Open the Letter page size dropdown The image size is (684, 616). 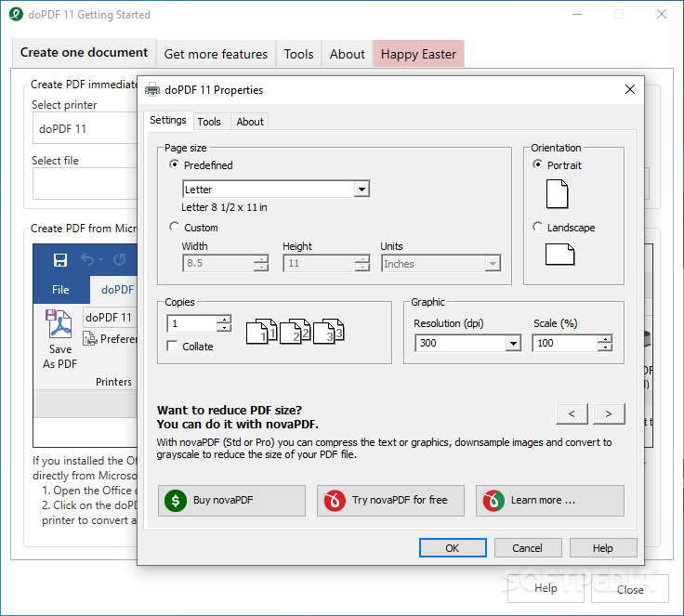(362, 190)
